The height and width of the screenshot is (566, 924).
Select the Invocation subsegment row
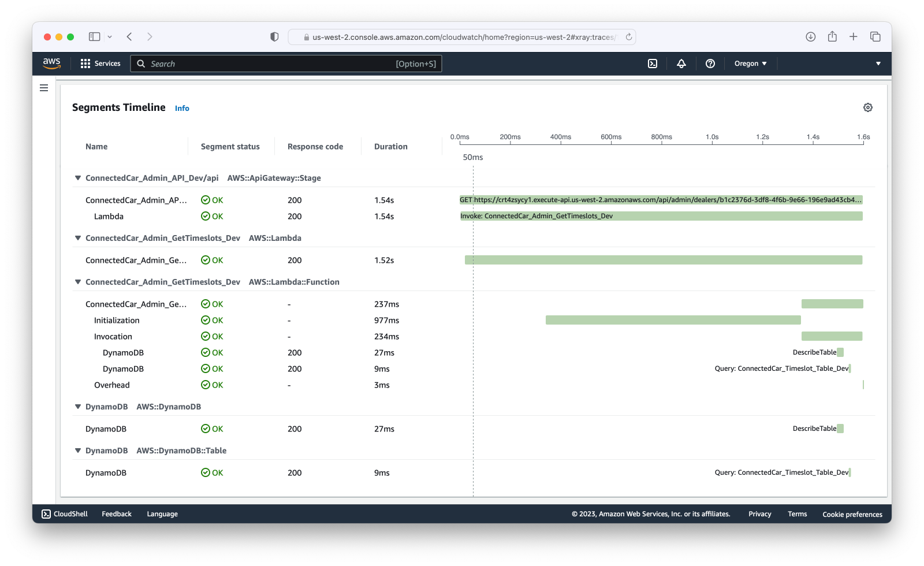pyautogui.click(x=113, y=336)
